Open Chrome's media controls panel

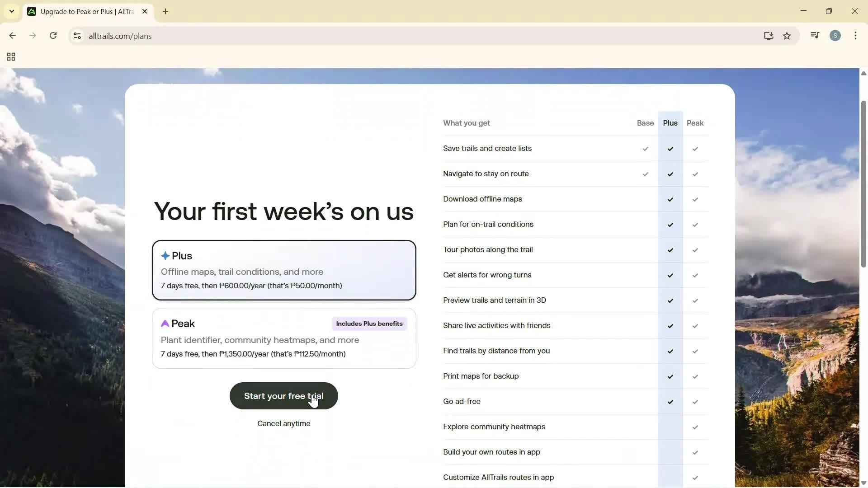point(815,35)
